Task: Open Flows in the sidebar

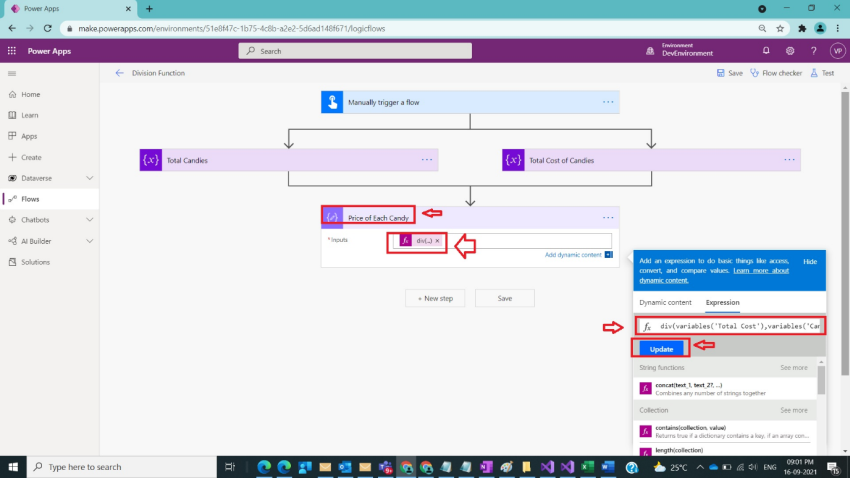Action: point(50,199)
